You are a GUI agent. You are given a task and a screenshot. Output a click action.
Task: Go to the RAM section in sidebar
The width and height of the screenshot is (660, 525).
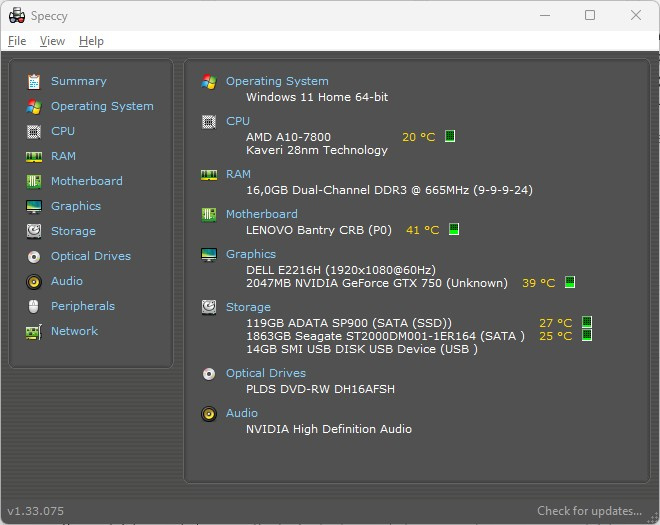[63, 156]
